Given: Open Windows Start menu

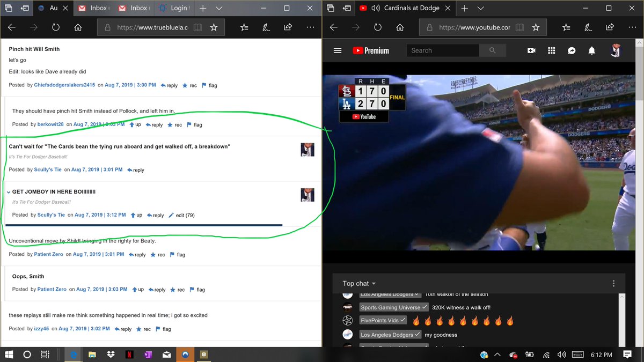Looking at the screenshot, I should 9,354.
